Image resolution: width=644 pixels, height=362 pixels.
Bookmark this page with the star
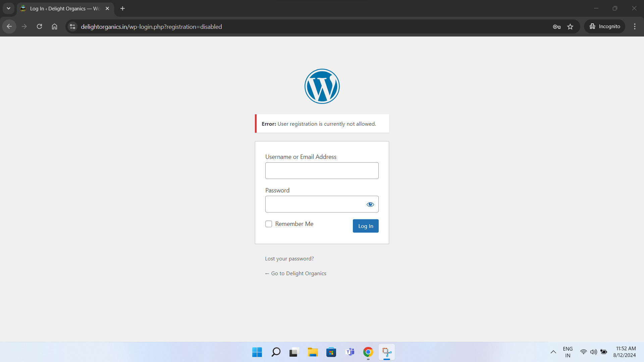point(570,26)
